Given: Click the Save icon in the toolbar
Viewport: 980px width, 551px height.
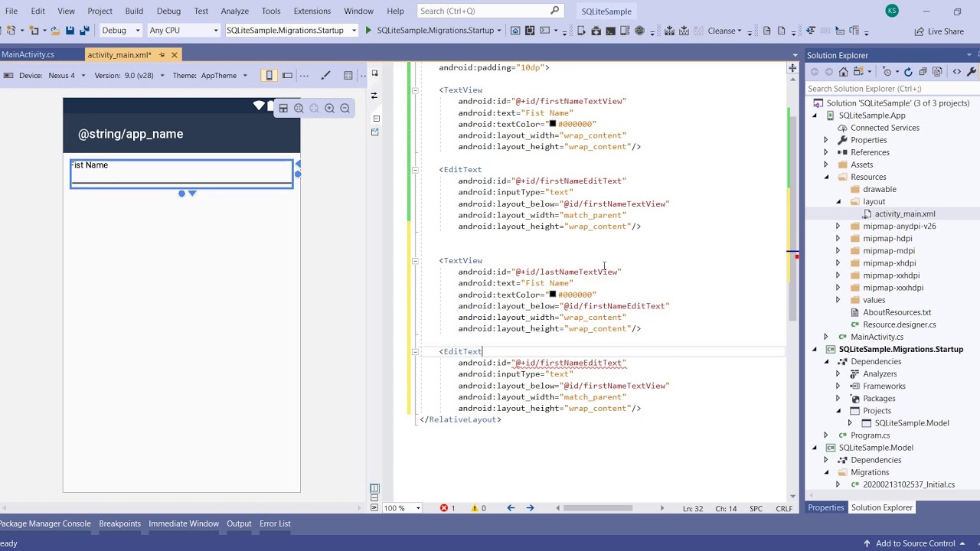Looking at the screenshot, I should pos(70,31).
